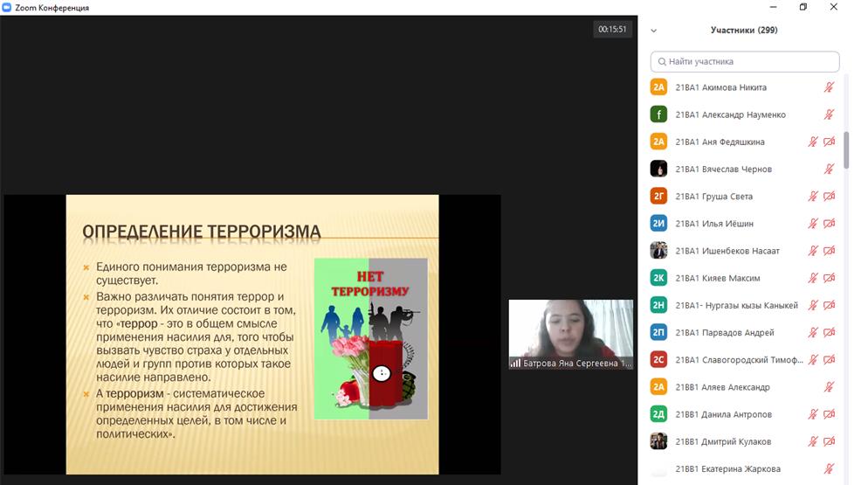Select participant name 21ВА1 Кияев Максим
The width and height of the screenshot is (868, 485).
(x=718, y=278)
